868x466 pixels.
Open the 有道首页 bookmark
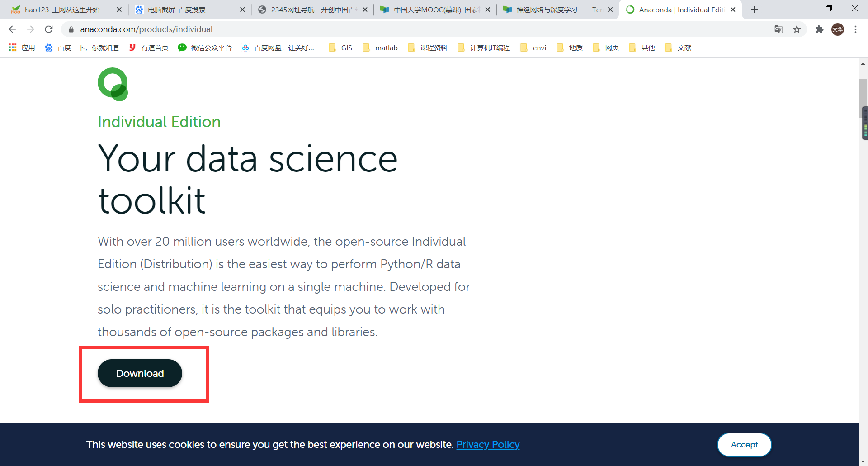(x=149, y=48)
